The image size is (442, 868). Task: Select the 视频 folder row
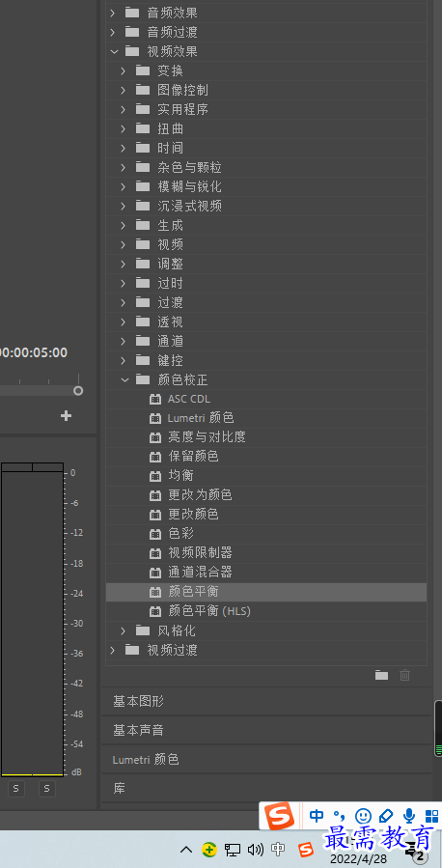pos(266,244)
